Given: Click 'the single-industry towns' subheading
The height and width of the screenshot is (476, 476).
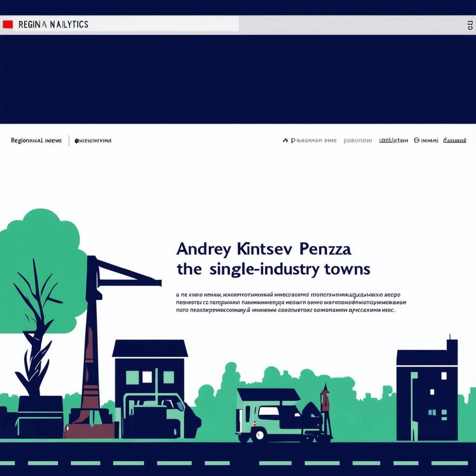Looking at the screenshot, I should click(273, 269).
